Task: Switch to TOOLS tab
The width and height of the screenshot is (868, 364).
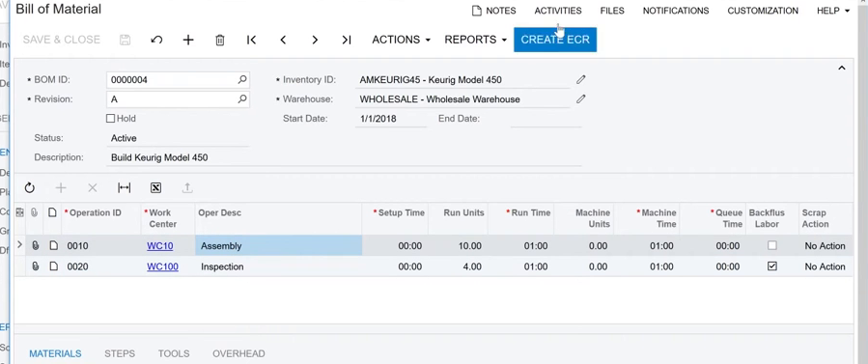Action: coord(174,353)
